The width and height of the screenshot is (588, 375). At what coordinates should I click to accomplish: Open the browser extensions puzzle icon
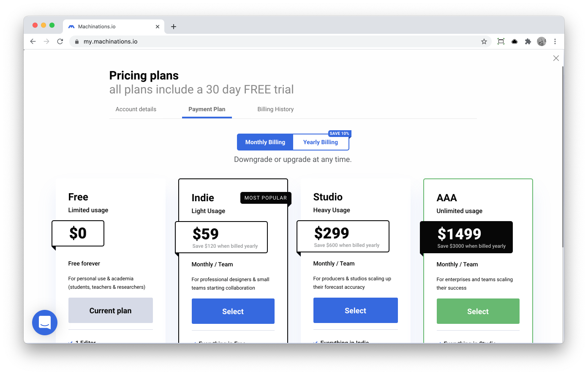(x=528, y=41)
